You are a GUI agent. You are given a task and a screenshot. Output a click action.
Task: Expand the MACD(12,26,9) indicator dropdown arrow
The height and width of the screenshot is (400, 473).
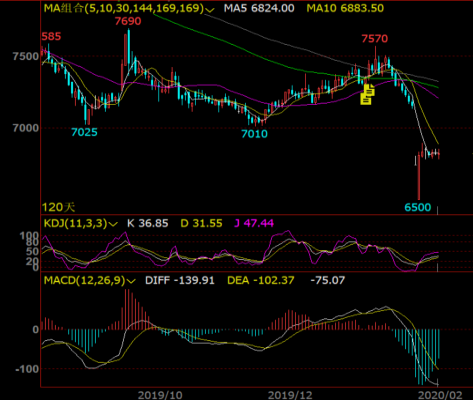[x=131, y=281]
